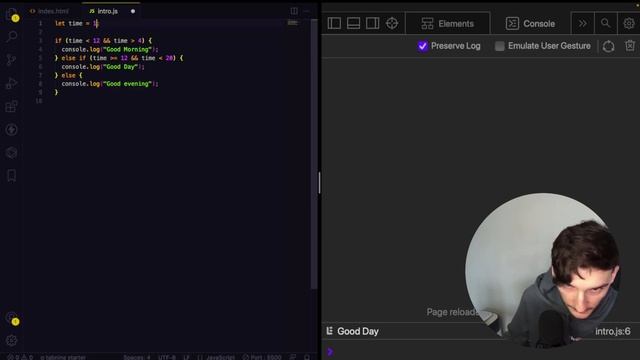Viewport: 640px width, 360px height.
Task: Click the feedback icon in the status bar
Action: (293, 357)
